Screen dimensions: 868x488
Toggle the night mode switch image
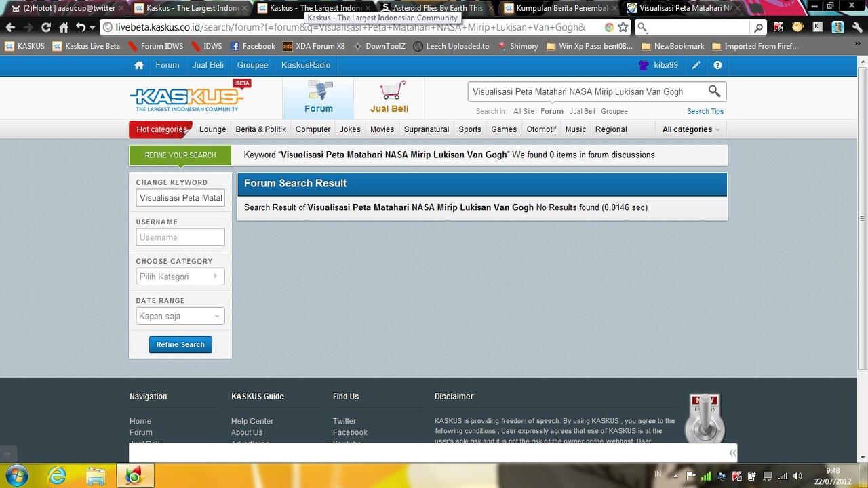705,418
